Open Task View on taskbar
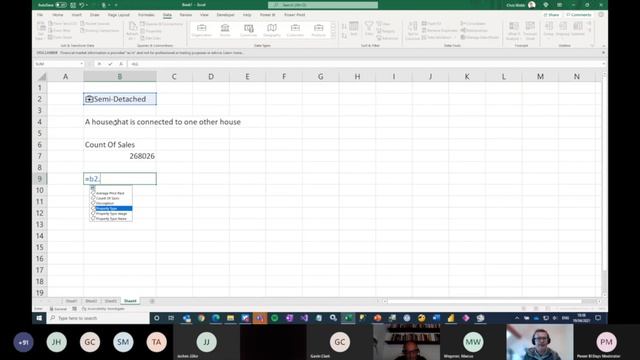640x360 pixels. pos(171,318)
